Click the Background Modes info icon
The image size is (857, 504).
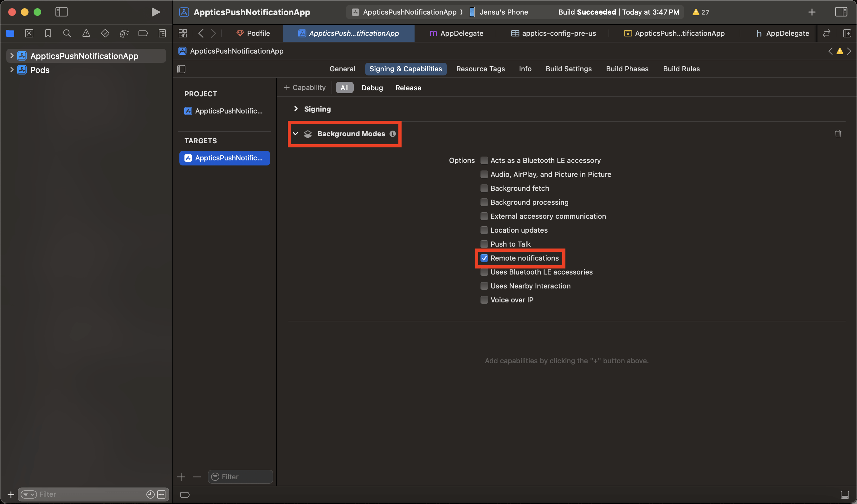[392, 134]
